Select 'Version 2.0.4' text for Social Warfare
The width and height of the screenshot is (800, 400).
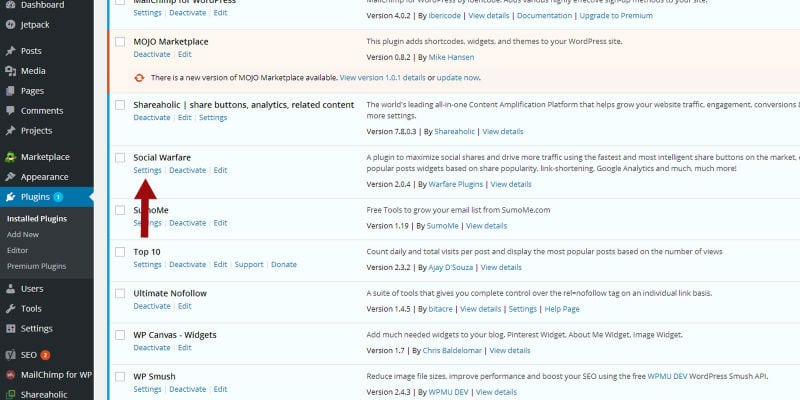pyautogui.click(x=388, y=184)
